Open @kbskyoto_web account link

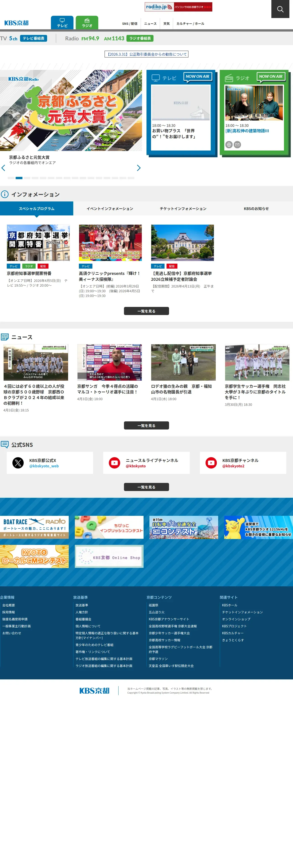click(x=44, y=466)
